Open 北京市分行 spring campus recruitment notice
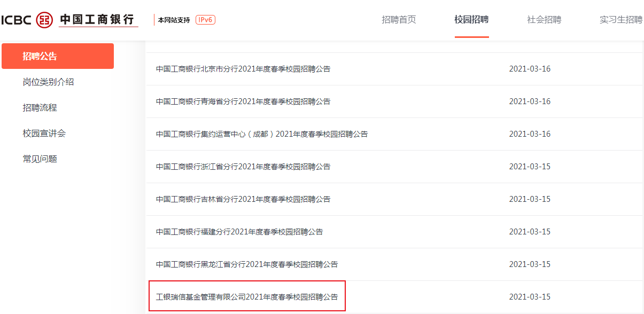The image size is (644, 314). tap(243, 69)
